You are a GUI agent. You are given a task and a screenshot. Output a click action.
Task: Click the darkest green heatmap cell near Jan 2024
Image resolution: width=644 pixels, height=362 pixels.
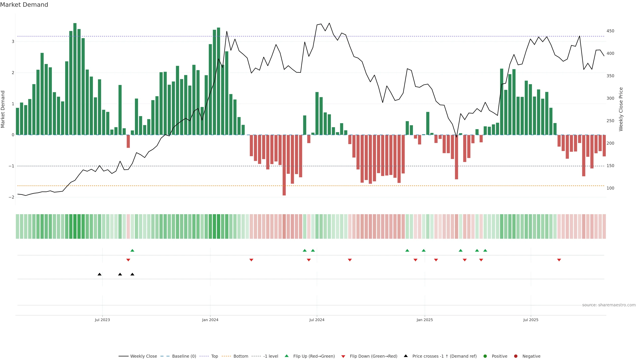tap(218, 226)
